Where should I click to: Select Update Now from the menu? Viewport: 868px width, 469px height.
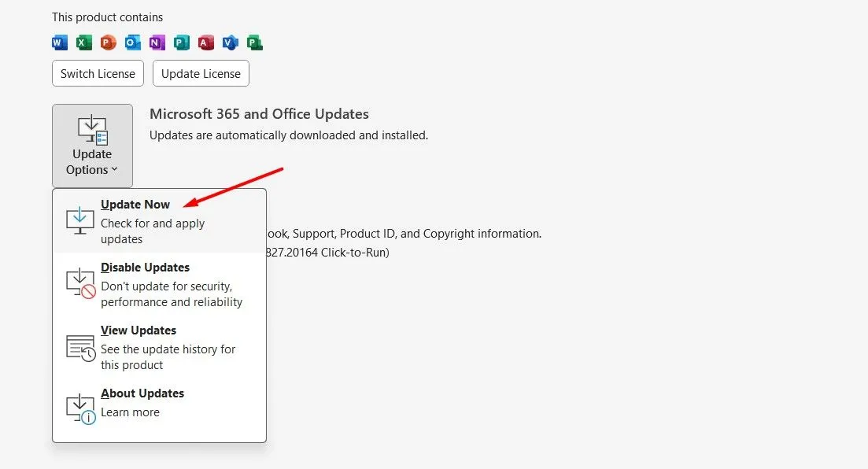coord(135,204)
